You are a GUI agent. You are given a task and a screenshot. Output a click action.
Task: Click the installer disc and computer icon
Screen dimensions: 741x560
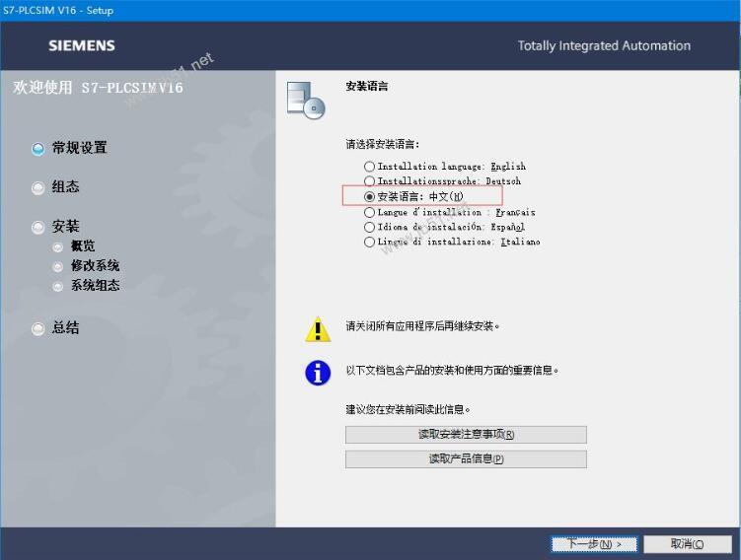point(306,100)
